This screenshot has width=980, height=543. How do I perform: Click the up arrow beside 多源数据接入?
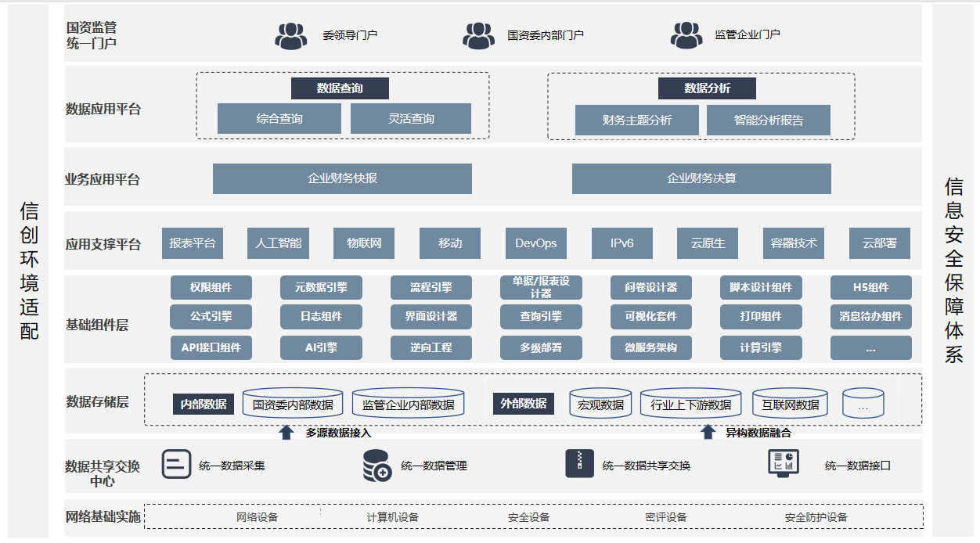pos(286,432)
